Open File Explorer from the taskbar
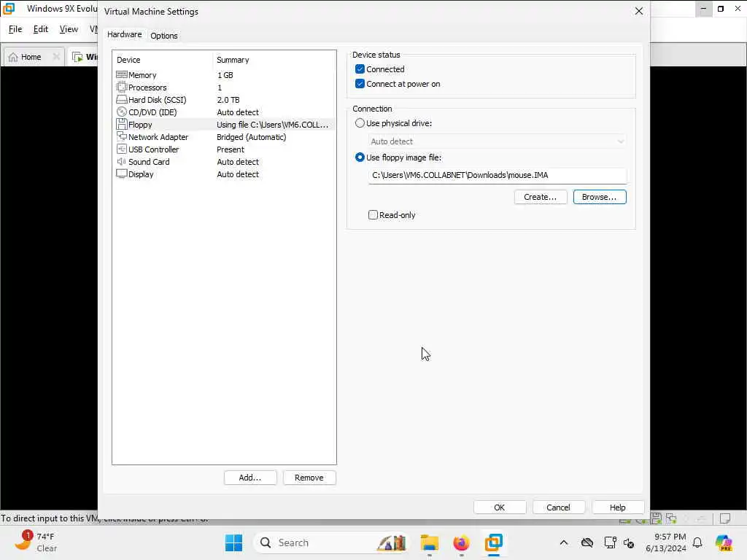This screenshot has height=560, width=747. (x=429, y=542)
